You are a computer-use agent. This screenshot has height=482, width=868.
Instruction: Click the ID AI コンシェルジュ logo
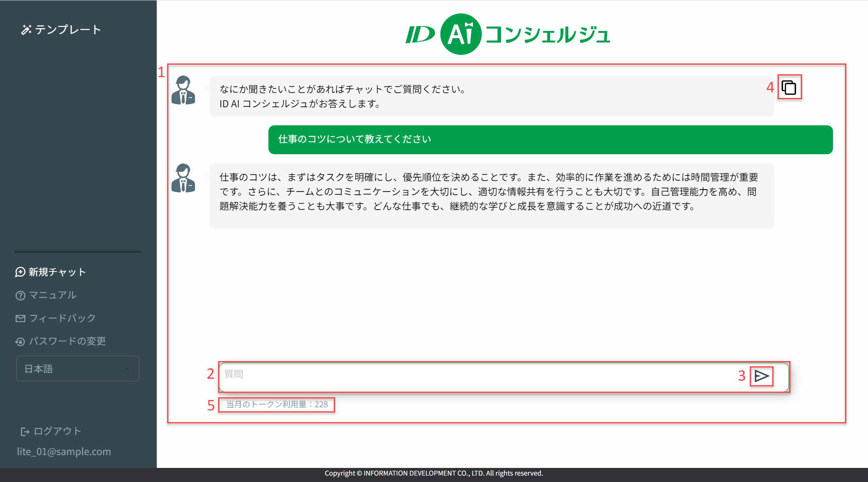click(x=508, y=34)
